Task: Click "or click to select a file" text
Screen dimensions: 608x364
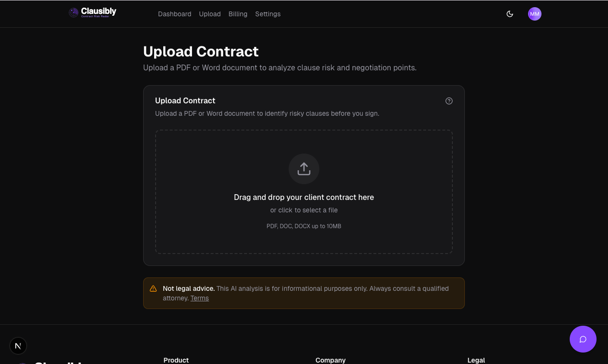Action: (x=304, y=210)
